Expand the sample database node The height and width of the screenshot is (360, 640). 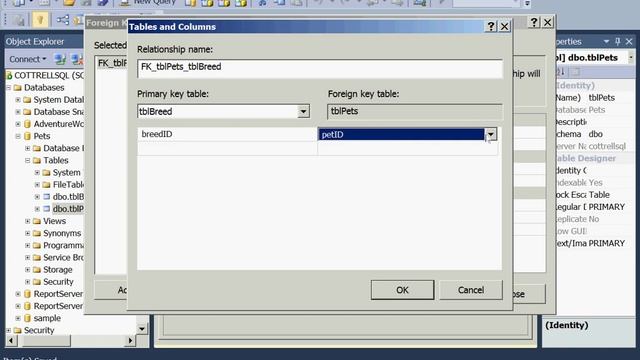[18, 318]
